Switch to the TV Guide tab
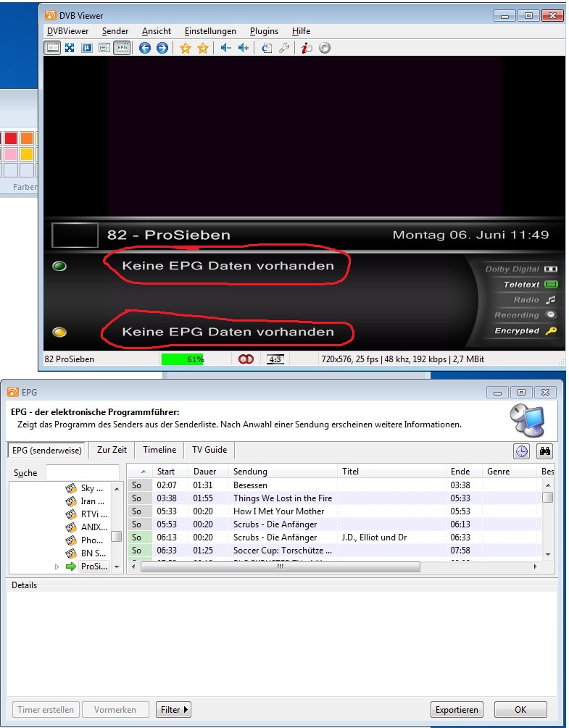Viewport: 569px width, 728px height. pyautogui.click(x=209, y=450)
